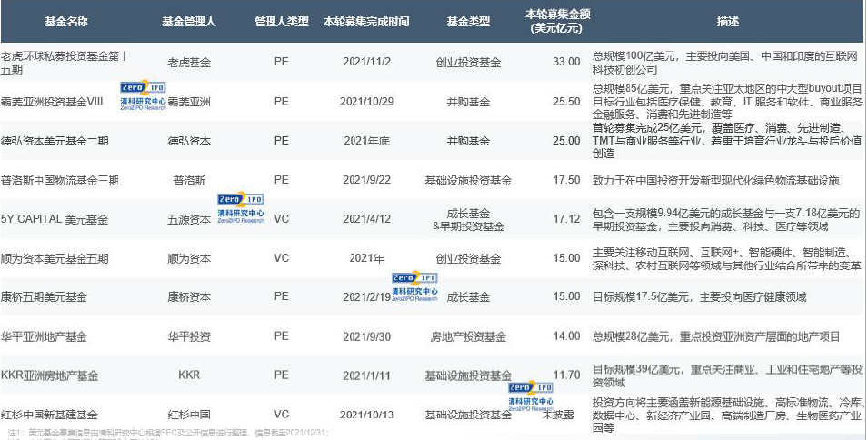868x440 pixels.
Task: Click amount cell 17.12
Action: tap(566, 218)
